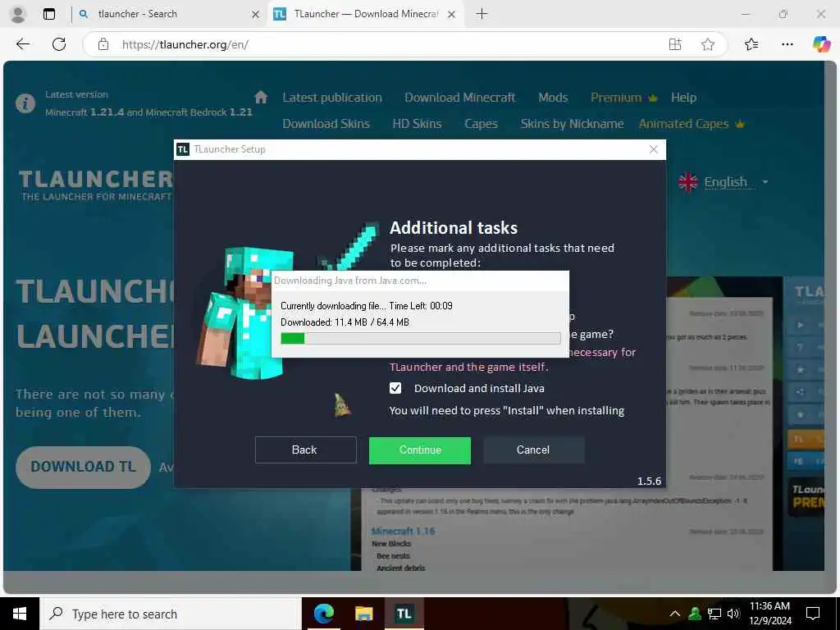Open the Mods menu item
Screen dimensions: 840x630
[x=553, y=98]
